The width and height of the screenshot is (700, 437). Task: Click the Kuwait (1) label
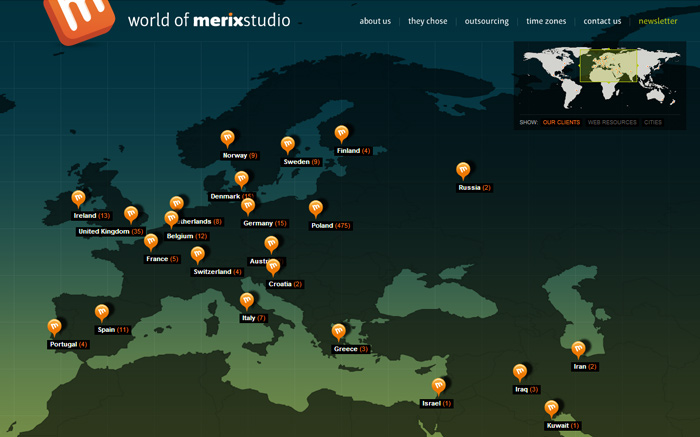(563, 426)
